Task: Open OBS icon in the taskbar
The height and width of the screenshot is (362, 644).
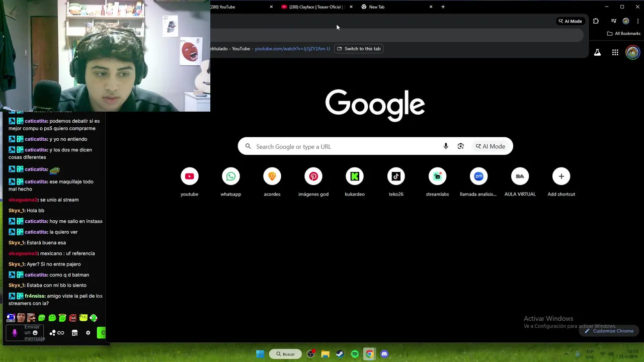Action: coord(310,354)
